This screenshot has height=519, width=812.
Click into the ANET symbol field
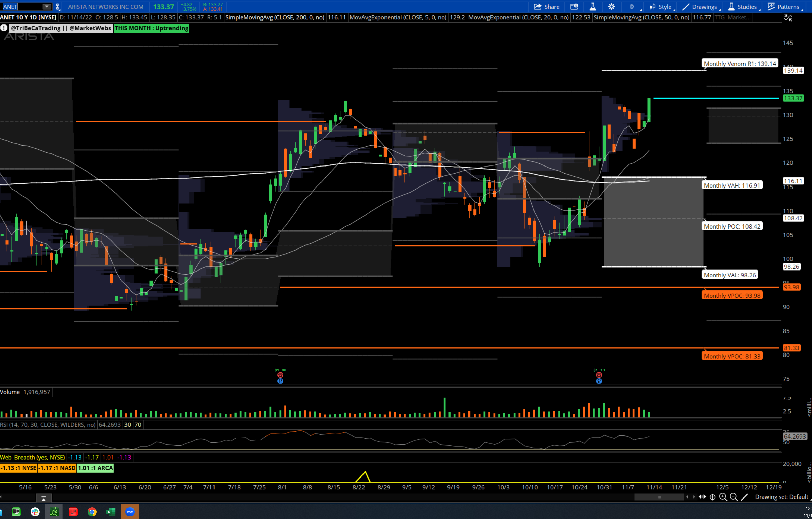tap(22, 7)
